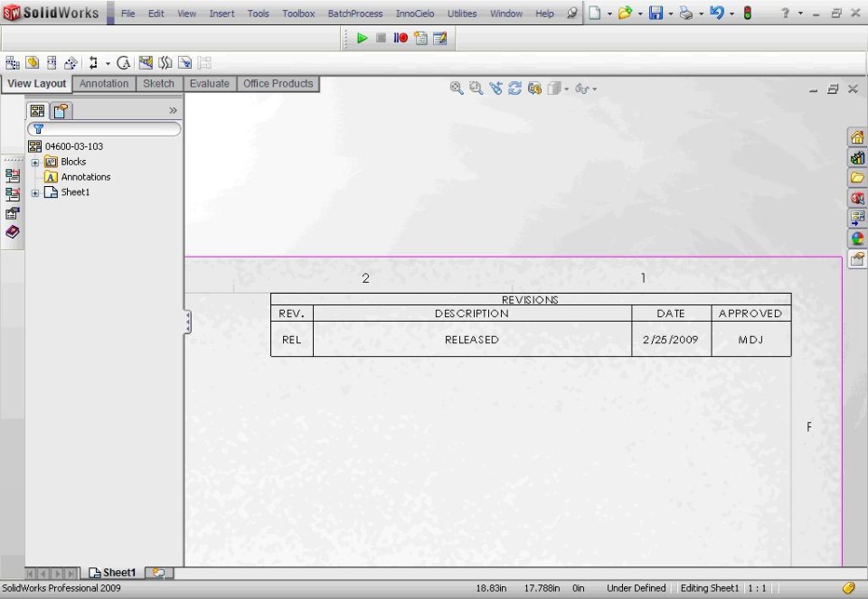Open the Help question mark dropdown arrow
The width and height of the screenshot is (868, 599).
(x=800, y=14)
